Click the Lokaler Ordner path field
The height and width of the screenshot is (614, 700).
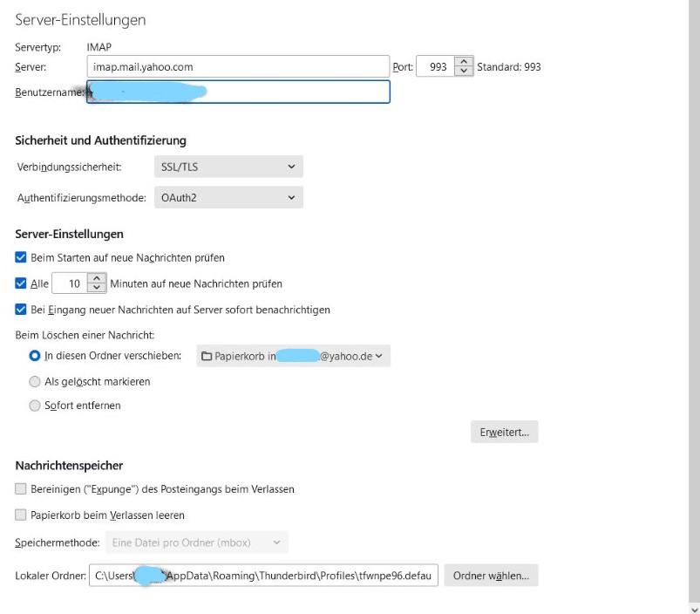tap(263, 576)
